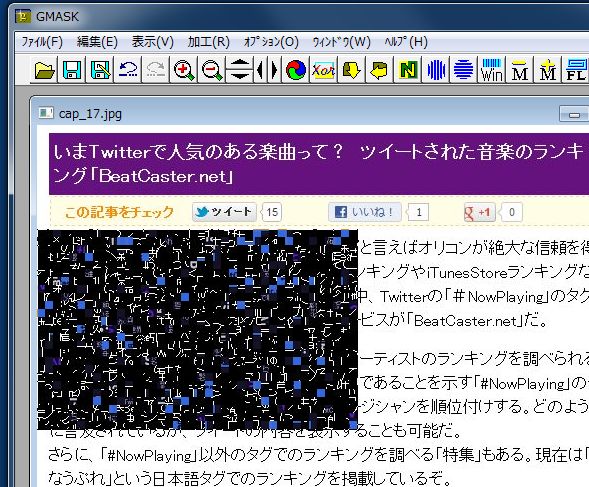Apply the horizontal flip tool
Image resolution: width=589 pixels, height=487 pixels.
pyautogui.click(x=267, y=70)
